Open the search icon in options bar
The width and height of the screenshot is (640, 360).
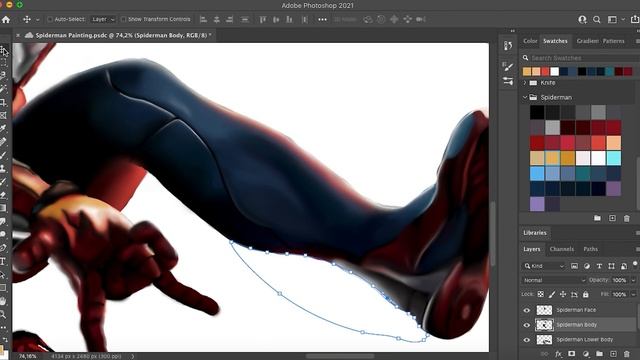click(596, 19)
